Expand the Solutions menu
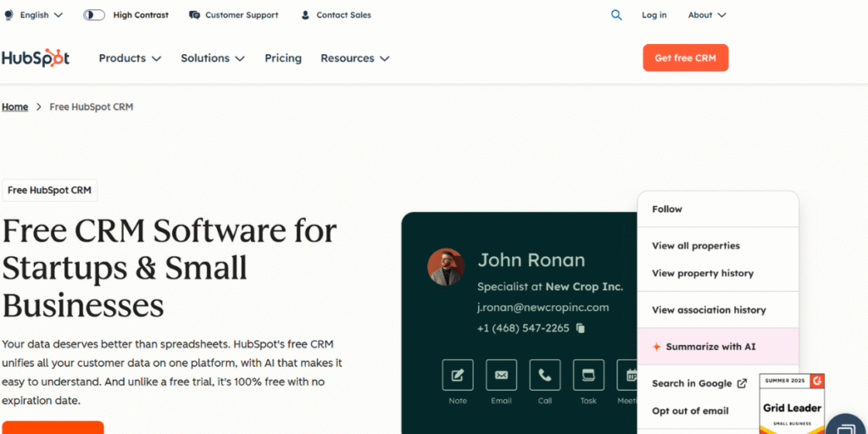Image resolution: width=868 pixels, height=434 pixels. pos(213,58)
